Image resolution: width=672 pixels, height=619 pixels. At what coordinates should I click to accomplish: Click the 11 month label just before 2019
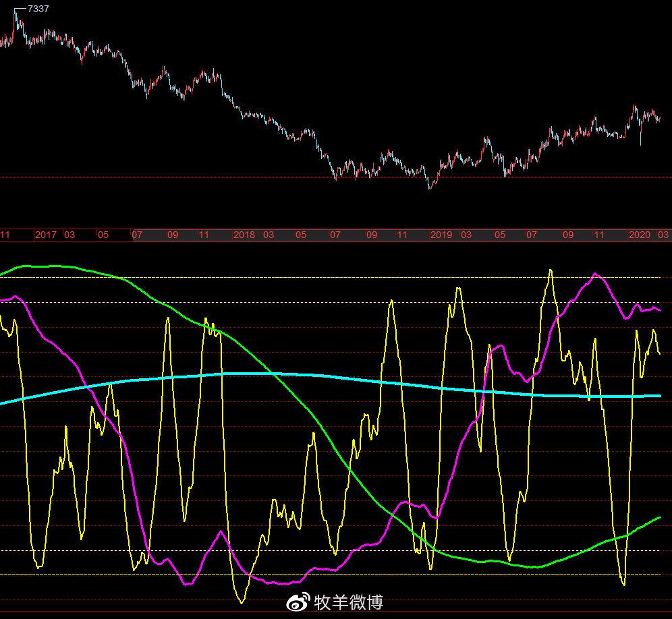tap(402, 235)
